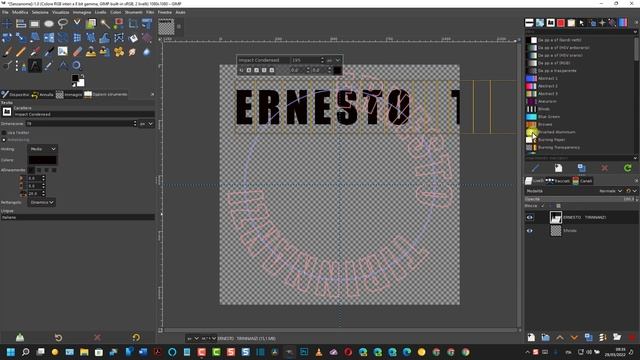The width and height of the screenshot is (640, 360).
Task: Open the Filtri menu
Action: (150, 12)
